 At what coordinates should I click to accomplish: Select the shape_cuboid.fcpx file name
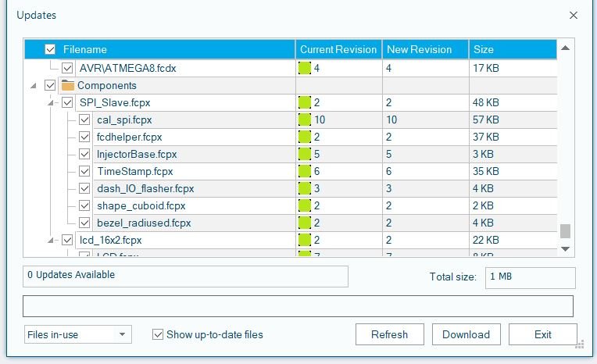pos(141,205)
